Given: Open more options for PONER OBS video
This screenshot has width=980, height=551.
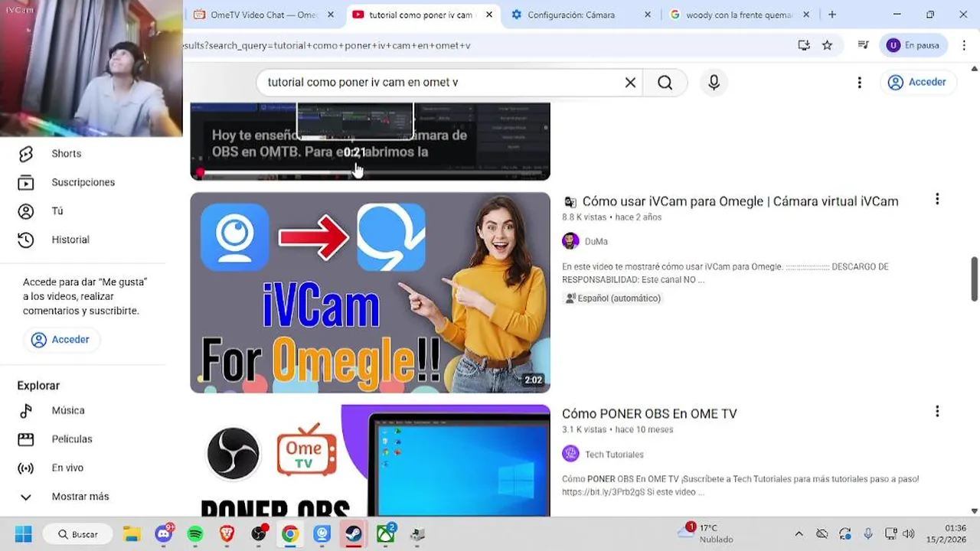Looking at the screenshot, I should click(937, 412).
